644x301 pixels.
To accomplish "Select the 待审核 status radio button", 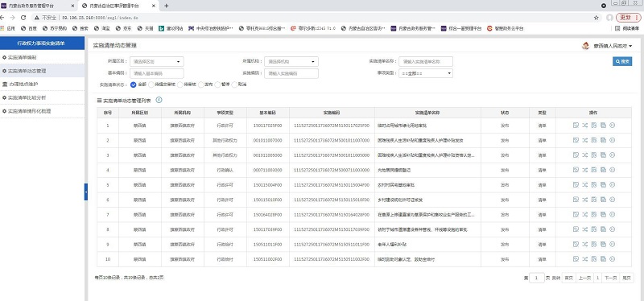I will click(180, 85).
